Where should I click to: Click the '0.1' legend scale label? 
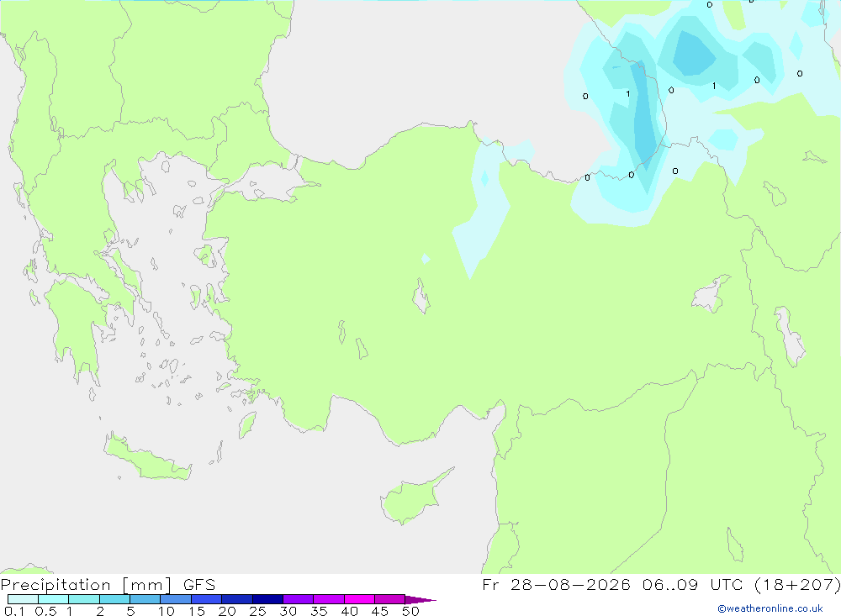pos(14,611)
